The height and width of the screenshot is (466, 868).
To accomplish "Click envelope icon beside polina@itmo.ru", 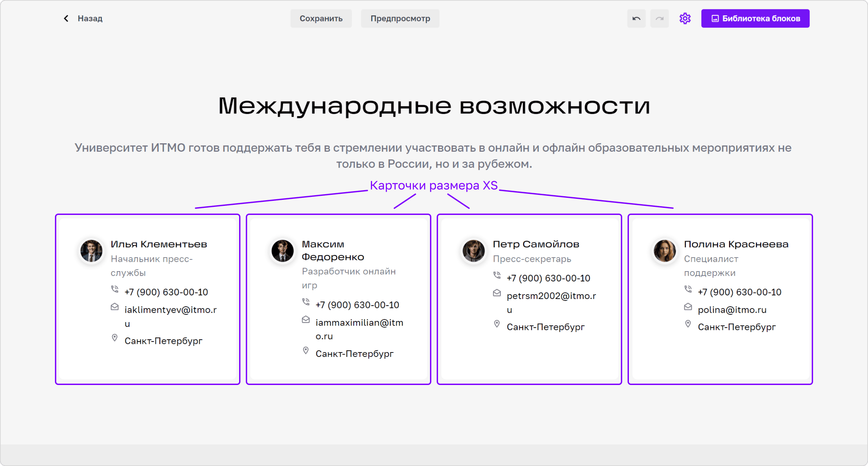I will [x=688, y=307].
